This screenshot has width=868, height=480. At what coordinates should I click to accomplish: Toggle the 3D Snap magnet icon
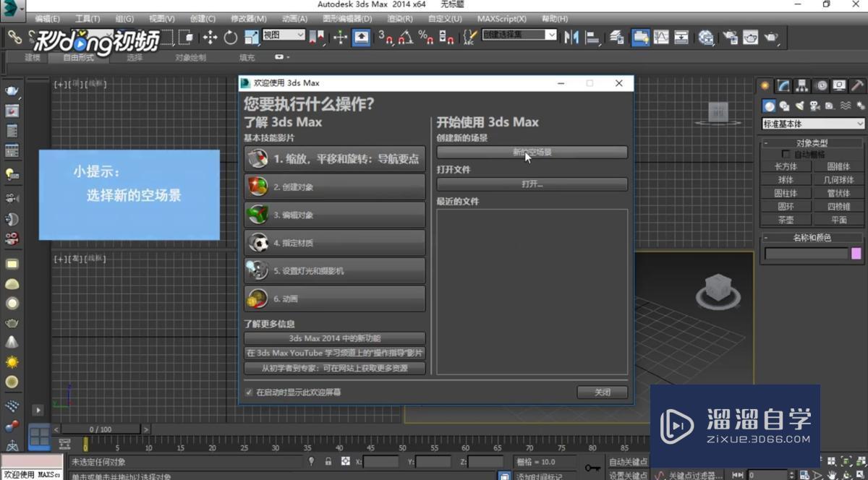point(386,35)
